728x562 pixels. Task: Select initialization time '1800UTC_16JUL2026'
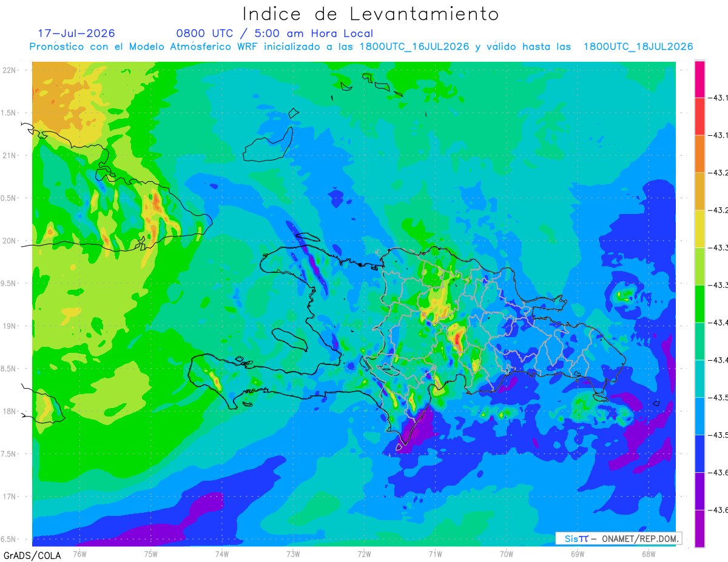[414, 47]
